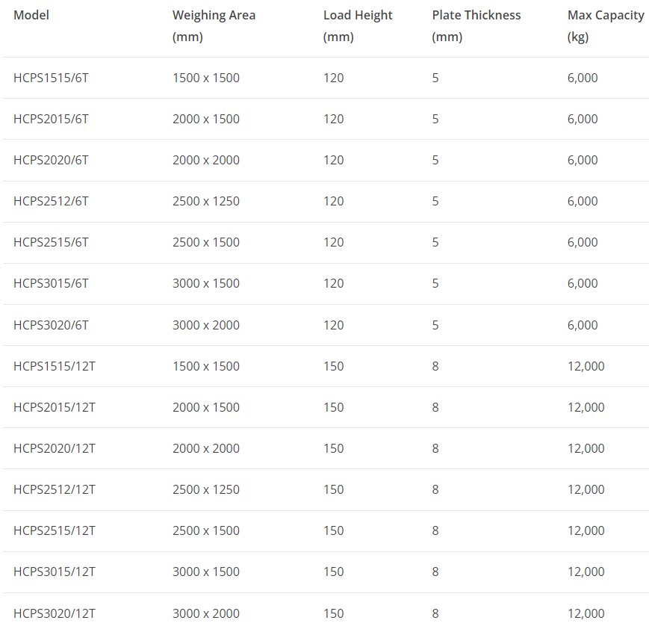This screenshot has height=644, width=649.
Task: Click the Model column header
Action: 31,15
